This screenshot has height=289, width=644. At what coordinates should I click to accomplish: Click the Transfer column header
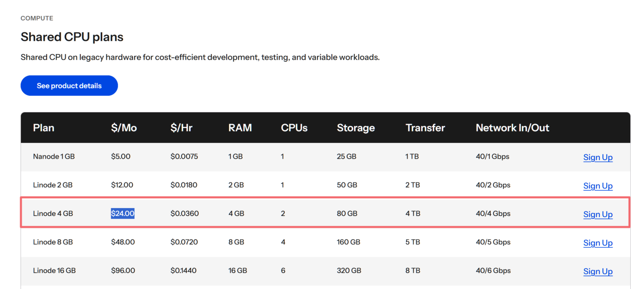click(425, 128)
